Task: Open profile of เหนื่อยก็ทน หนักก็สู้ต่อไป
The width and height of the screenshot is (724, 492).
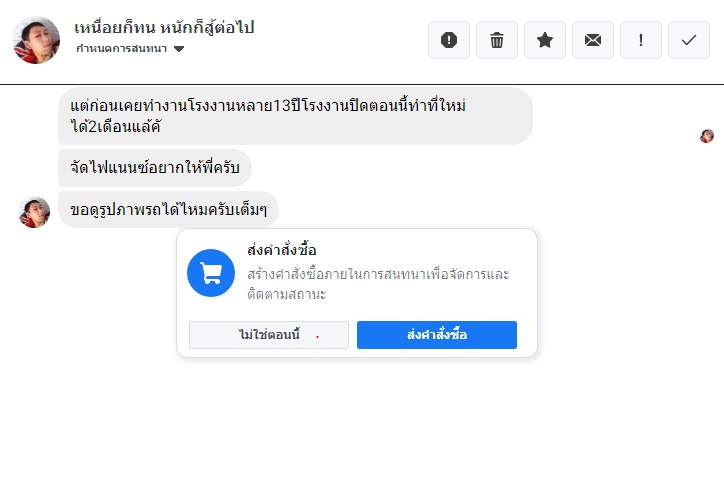Action: pos(164,27)
